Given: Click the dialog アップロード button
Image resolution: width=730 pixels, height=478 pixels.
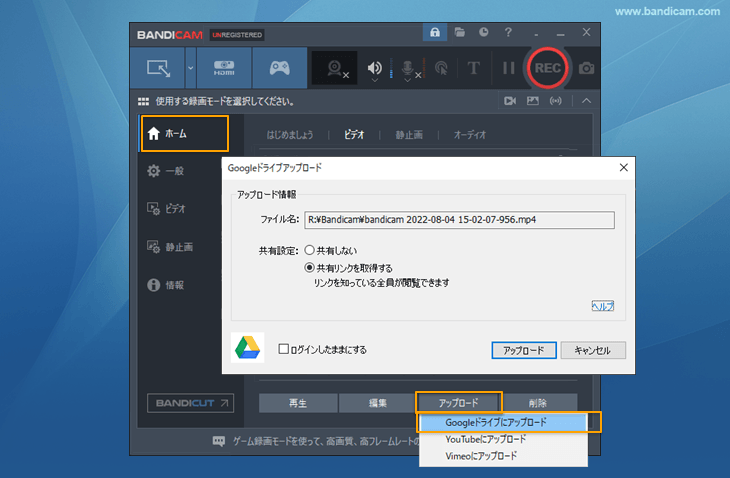Looking at the screenshot, I should point(524,350).
